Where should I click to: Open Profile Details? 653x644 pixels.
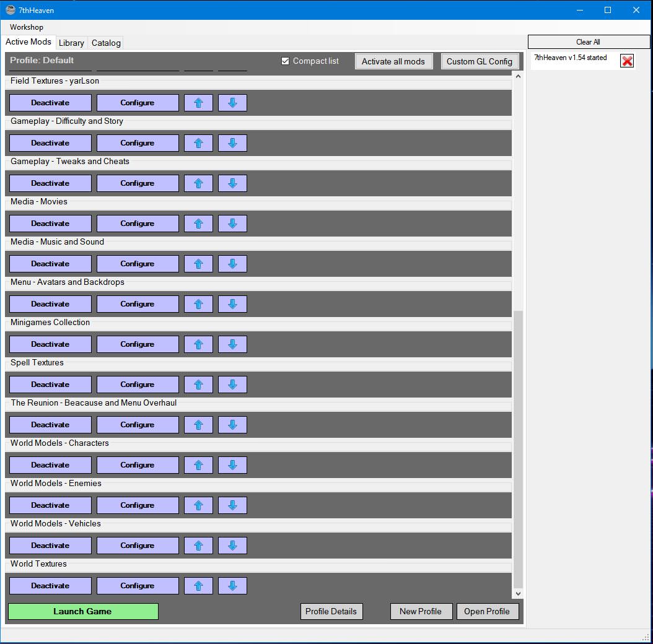(x=331, y=612)
